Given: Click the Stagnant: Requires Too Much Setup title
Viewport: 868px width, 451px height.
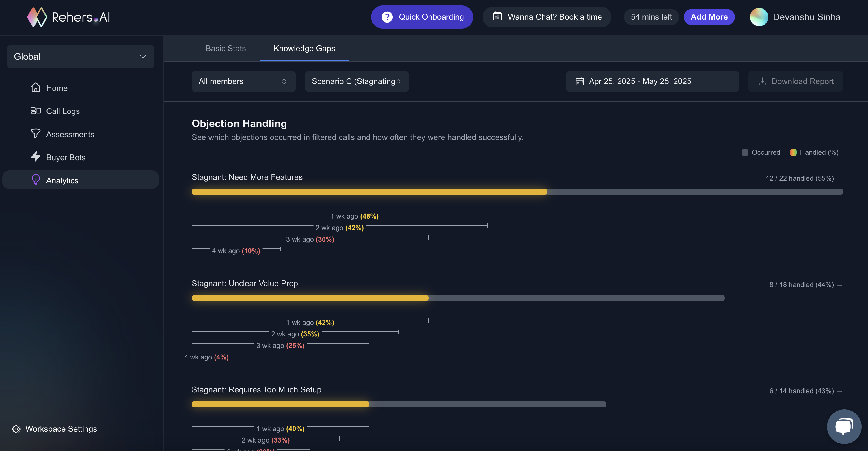Looking at the screenshot, I should tap(256, 390).
